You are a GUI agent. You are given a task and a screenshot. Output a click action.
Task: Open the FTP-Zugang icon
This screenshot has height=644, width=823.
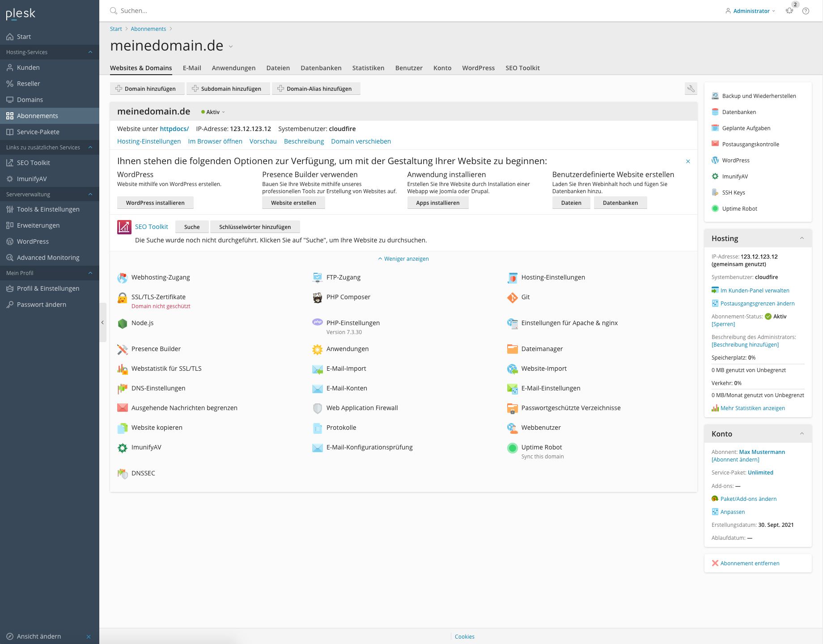point(318,278)
